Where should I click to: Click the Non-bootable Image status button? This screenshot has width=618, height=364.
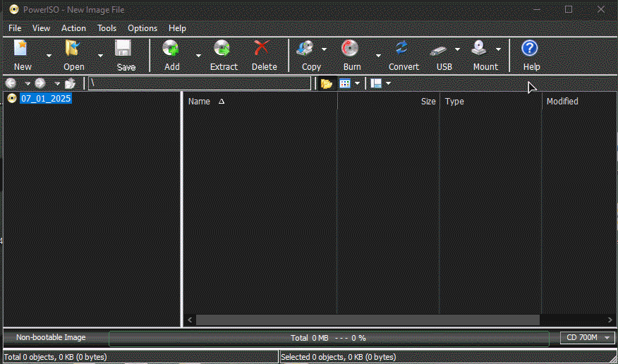coord(51,338)
